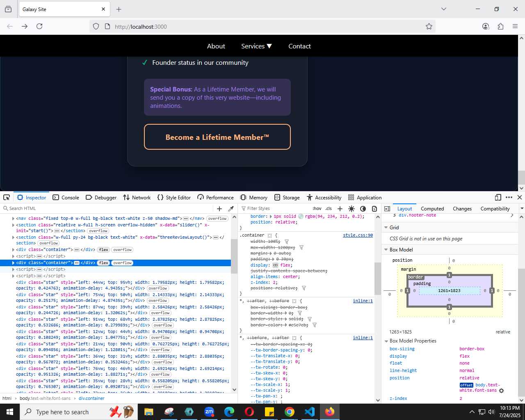Viewport: 525px width, 420px height.
Task: Add a new CSS rule
Action: [340, 209]
